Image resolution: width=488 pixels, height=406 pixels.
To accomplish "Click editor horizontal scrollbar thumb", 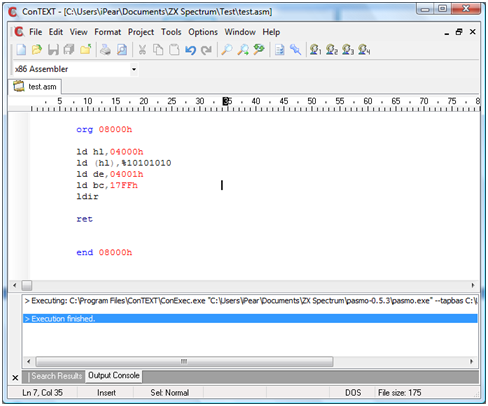I will click(x=27, y=285).
